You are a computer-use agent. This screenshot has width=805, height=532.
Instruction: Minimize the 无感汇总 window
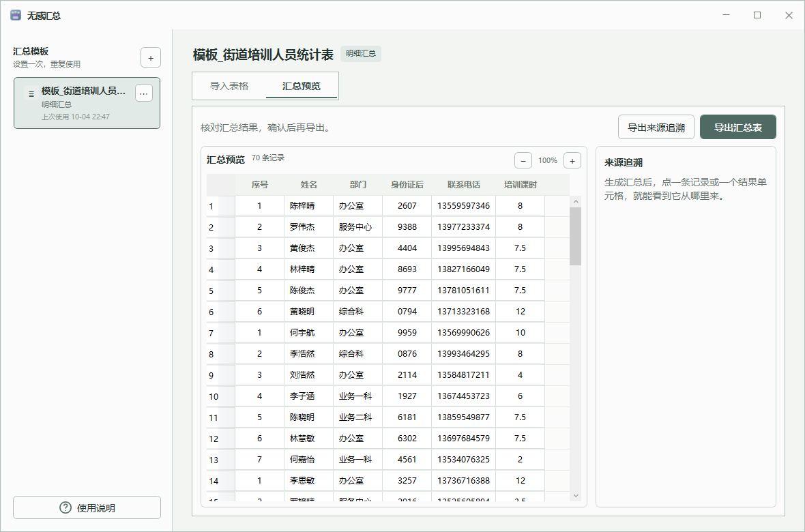click(726, 16)
